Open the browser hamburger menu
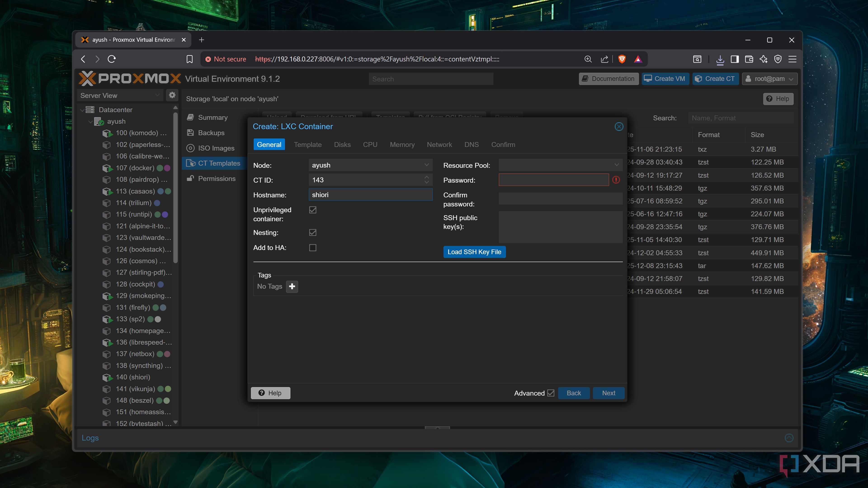This screenshot has height=488, width=868. 792,59
